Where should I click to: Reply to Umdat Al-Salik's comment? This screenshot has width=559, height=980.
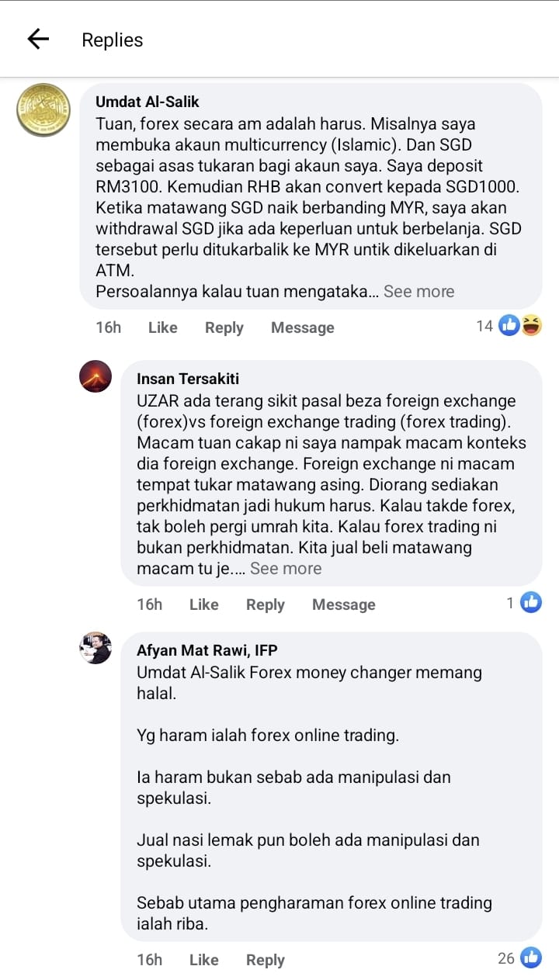coord(224,327)
